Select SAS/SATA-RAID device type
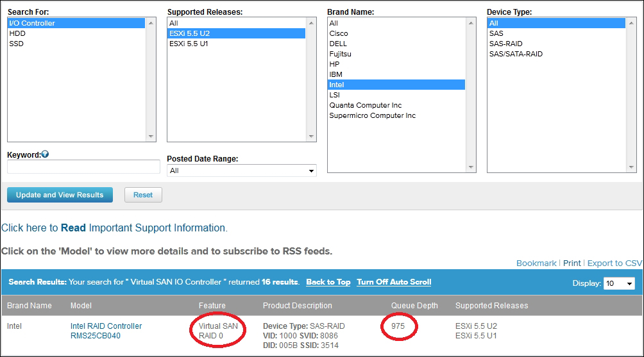 pos(557,54)
